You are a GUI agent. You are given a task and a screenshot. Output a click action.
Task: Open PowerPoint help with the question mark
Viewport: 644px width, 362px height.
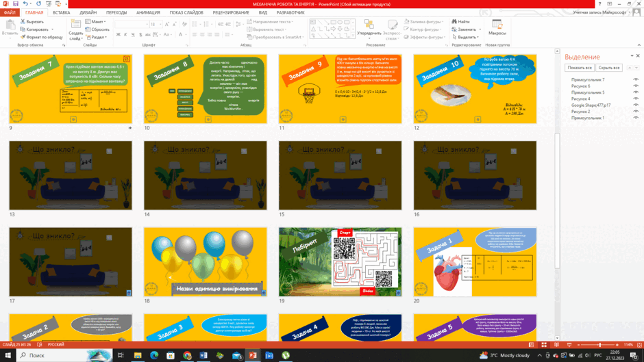(599, 3)
